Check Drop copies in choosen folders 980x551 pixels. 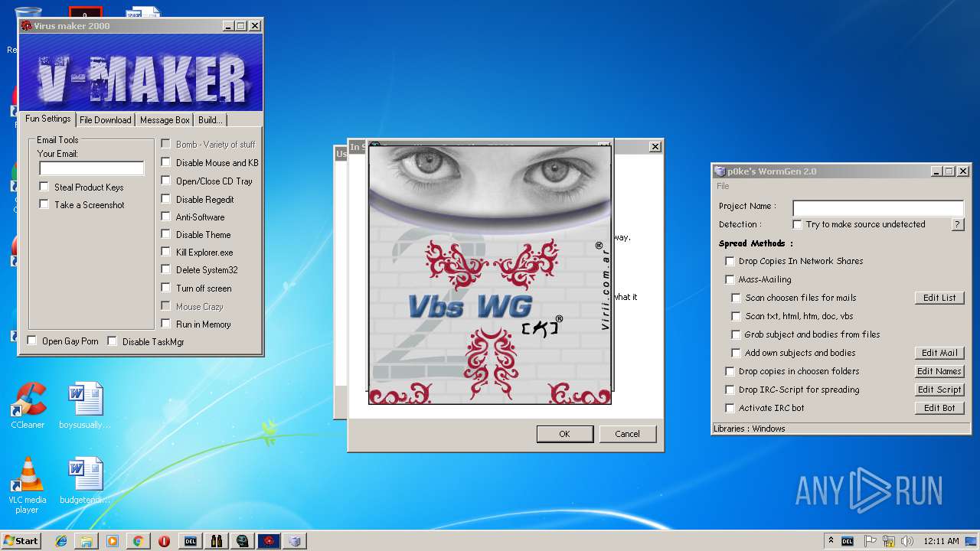(x=730, y=371)
